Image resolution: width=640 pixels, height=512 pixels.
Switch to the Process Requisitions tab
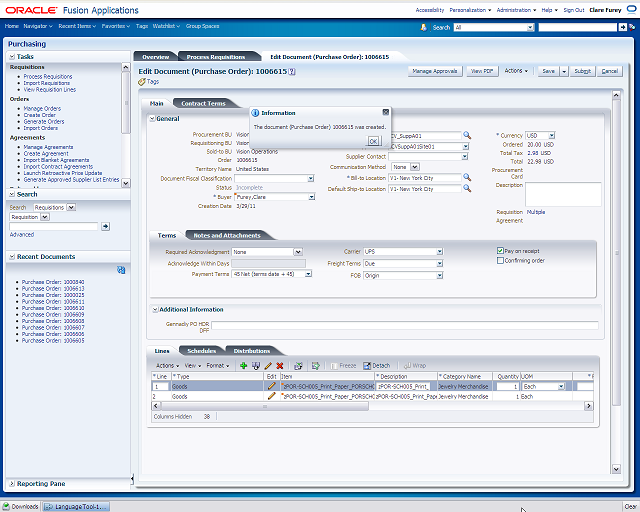(216, 57)
